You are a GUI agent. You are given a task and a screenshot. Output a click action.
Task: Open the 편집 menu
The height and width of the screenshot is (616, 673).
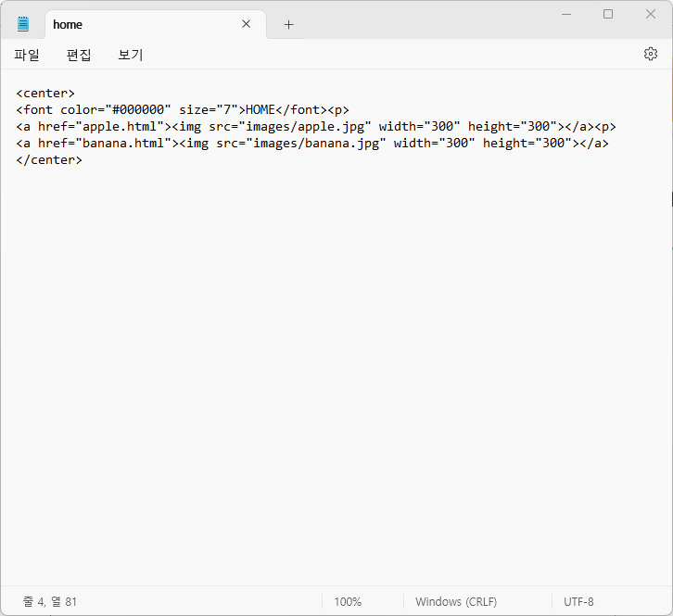[x=79, y=55]
